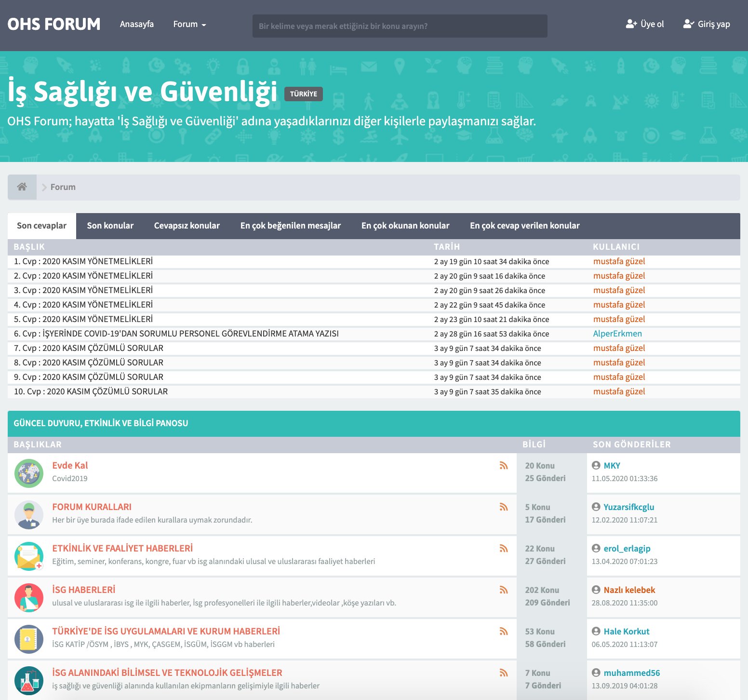Click the avatar icon beside FORUM KURALLARI
This screenshot has width=748, height=700.
pyautogui.click(x=29, y=513)
